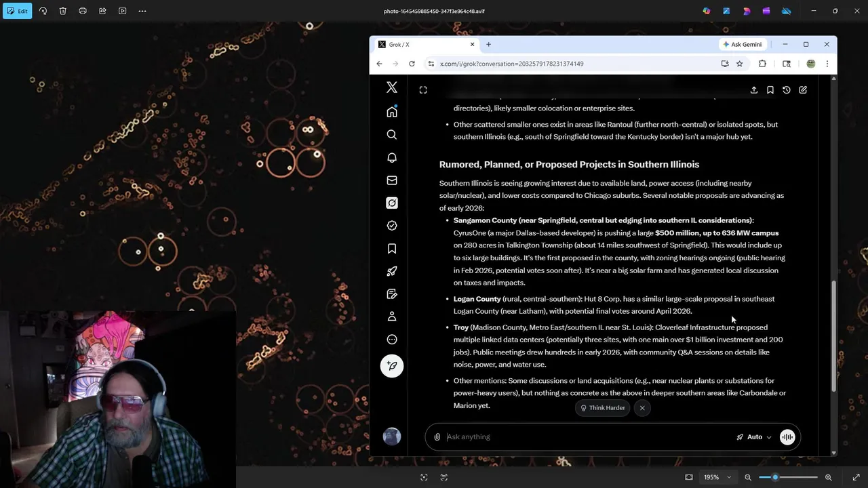Click the x.com address bar URL
Screen dimensions: 868x488
(x=511, y=64)
